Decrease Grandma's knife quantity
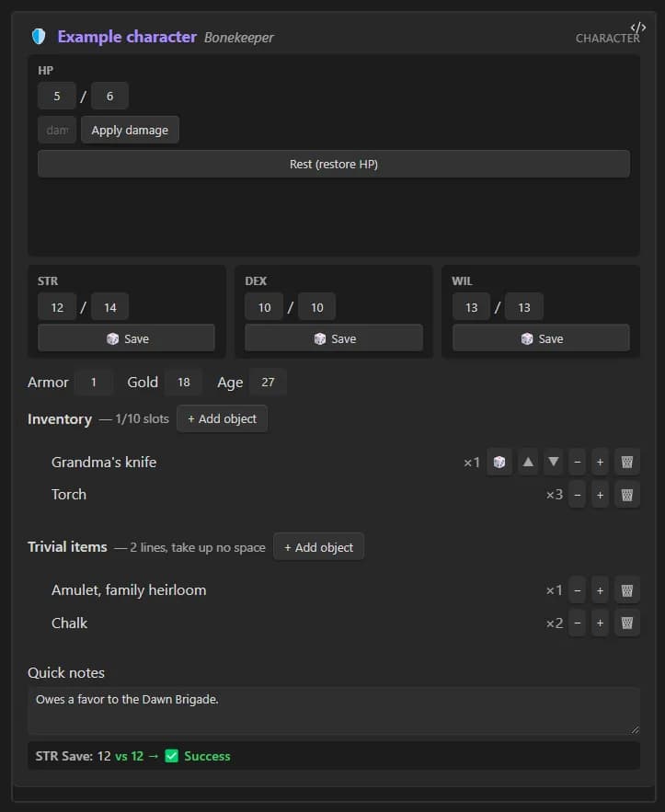This screenshot has height=812, width=665. coord(578,462)
